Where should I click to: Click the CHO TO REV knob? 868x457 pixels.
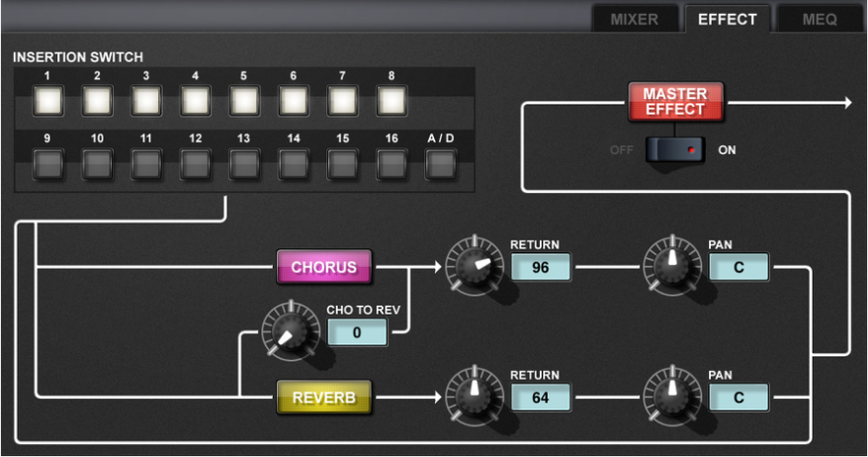(290, 330)
